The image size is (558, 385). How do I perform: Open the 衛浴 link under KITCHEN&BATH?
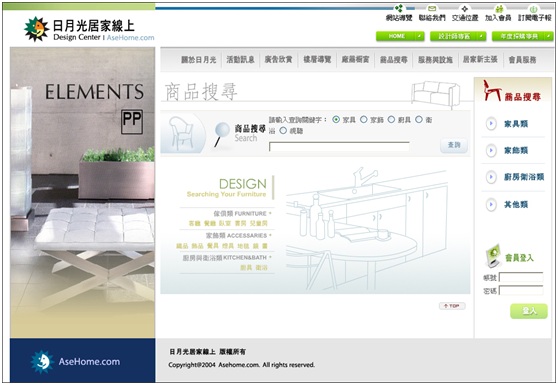(x=262, y=268)
